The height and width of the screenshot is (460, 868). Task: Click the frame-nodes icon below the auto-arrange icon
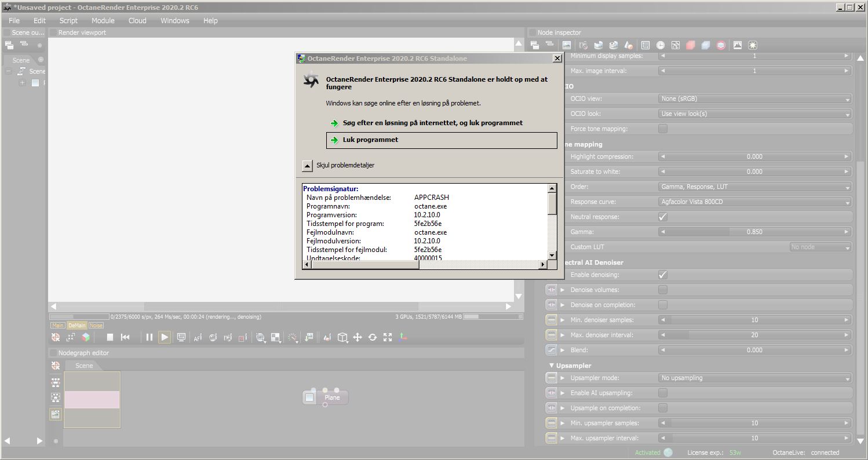[x=56, y=398]
